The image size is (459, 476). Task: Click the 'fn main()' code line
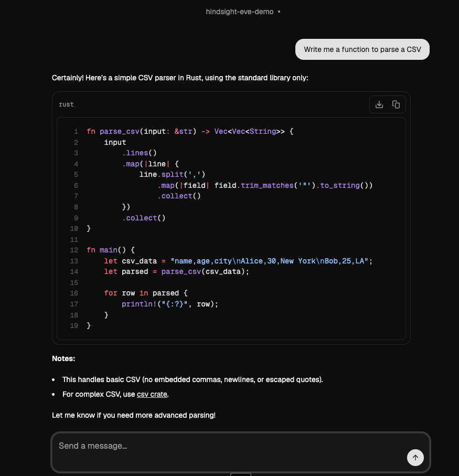click(111, 250)
